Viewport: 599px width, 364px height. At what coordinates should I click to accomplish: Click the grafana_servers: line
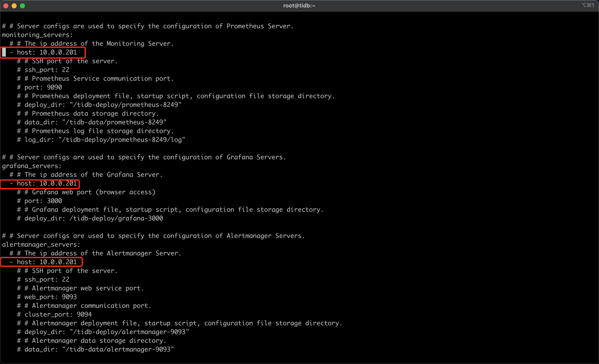[x=32, y=166]
